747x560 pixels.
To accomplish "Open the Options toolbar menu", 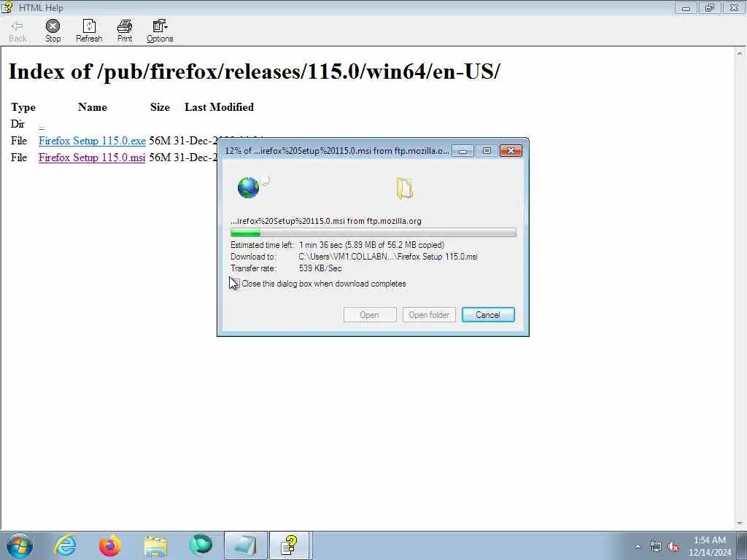I will click(160, 31).
